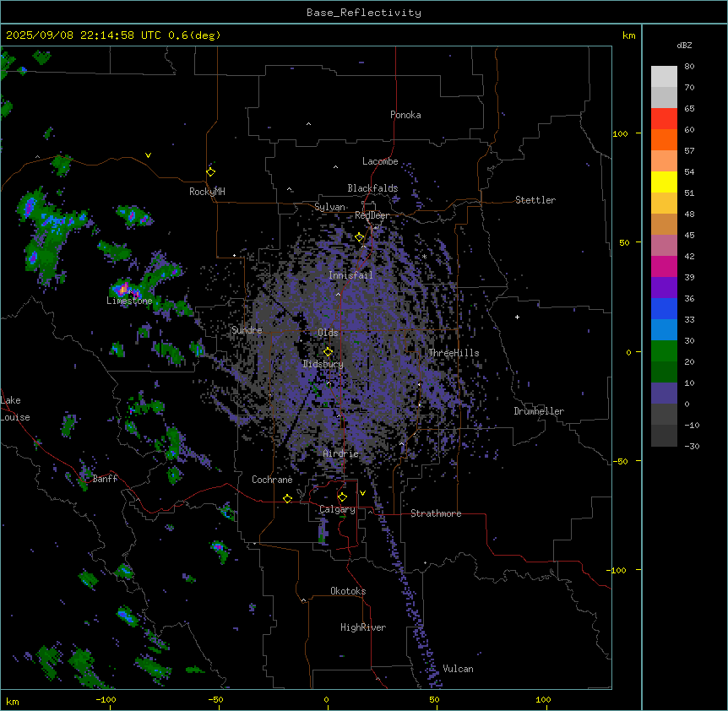Click the yellow diamond marker below Cochrane
This screenshot has height=711, width=728.
tap(287, 498)
